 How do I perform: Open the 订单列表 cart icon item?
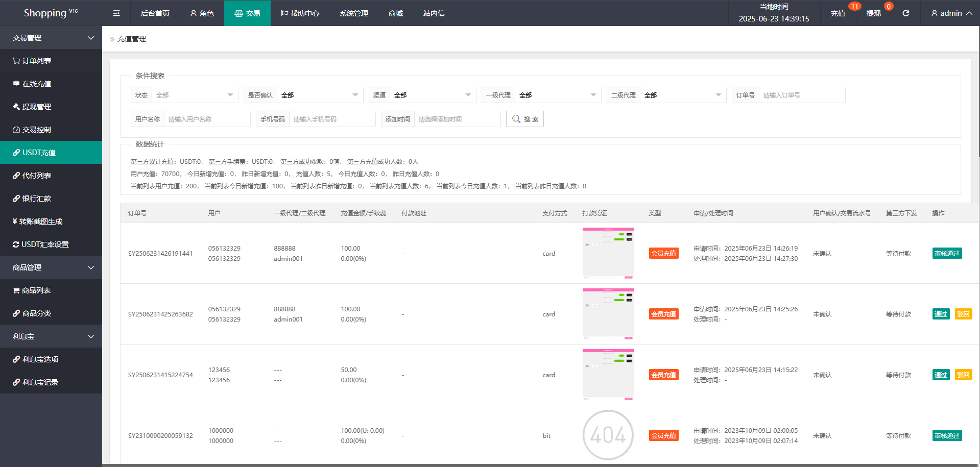click(x=32, y=61)
